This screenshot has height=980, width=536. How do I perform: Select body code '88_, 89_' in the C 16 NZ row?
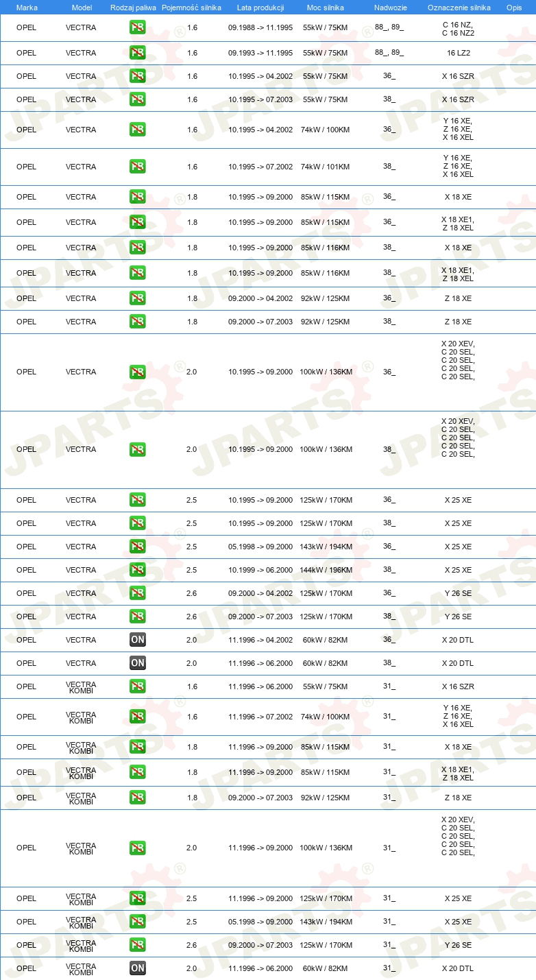pyautogui.click(x=389, y=27)
